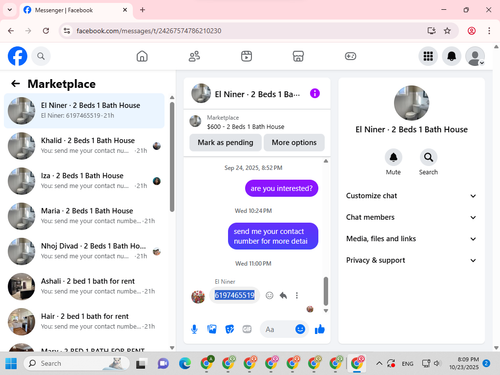Open a new browser tab

[142, 10]
